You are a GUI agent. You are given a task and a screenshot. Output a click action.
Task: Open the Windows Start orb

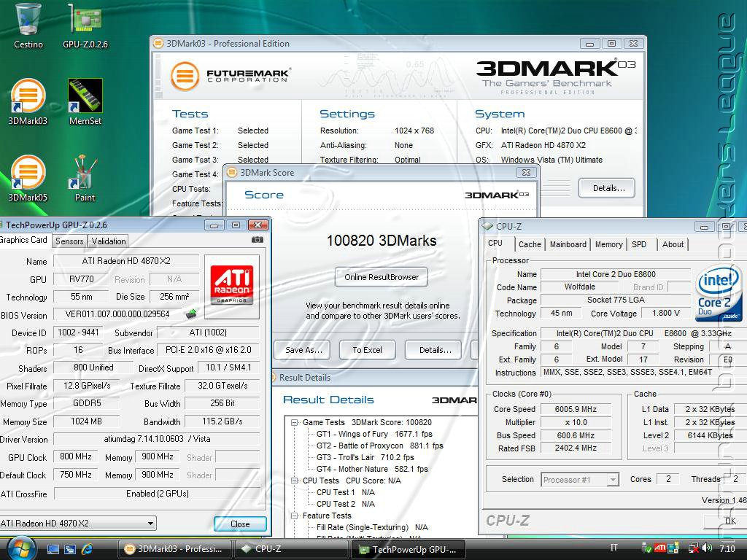20,548
